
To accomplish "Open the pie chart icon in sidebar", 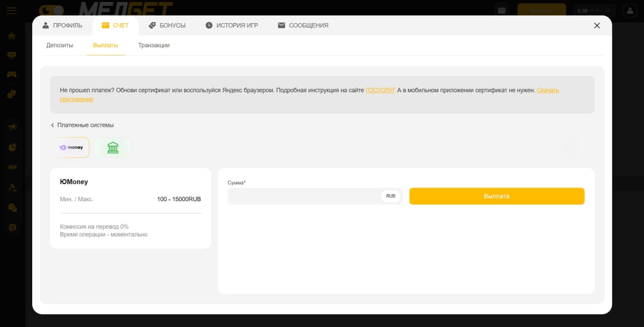I will [13, 147].
